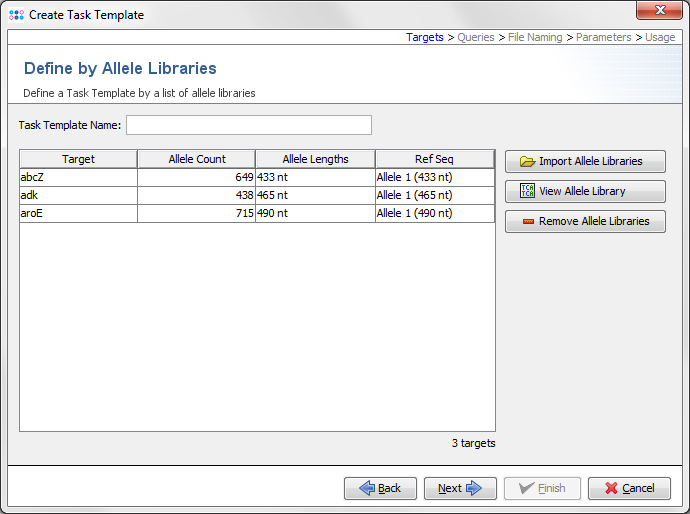This screenshot has height=514, width=690.
Task: Open Ref Seq cell for aroE
Action: (434, 213)
